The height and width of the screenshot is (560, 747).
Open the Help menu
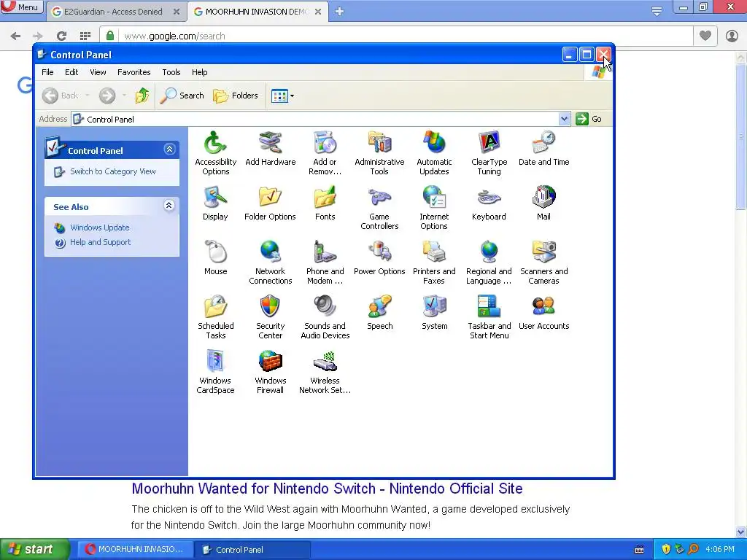point(200,72)
